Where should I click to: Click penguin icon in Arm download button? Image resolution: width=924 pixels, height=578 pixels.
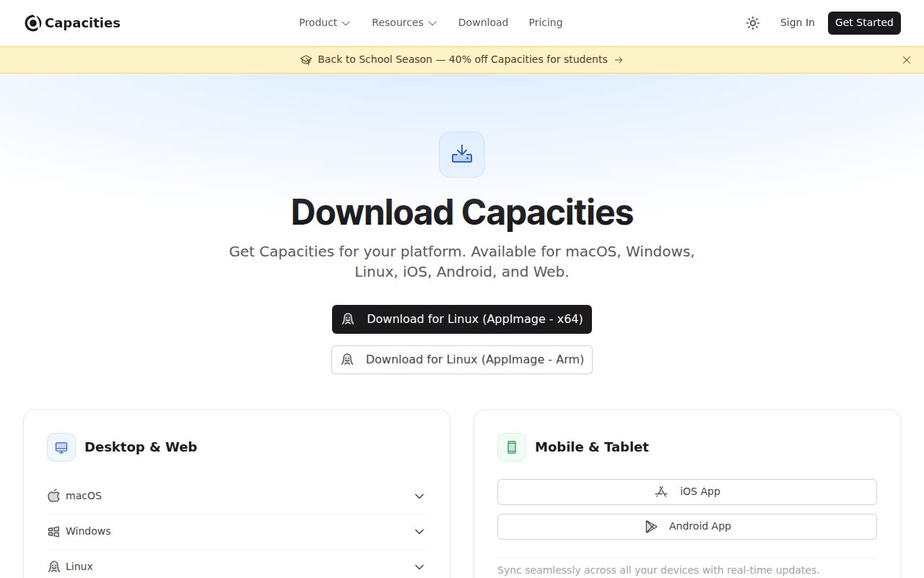click(x=347, y=360)
